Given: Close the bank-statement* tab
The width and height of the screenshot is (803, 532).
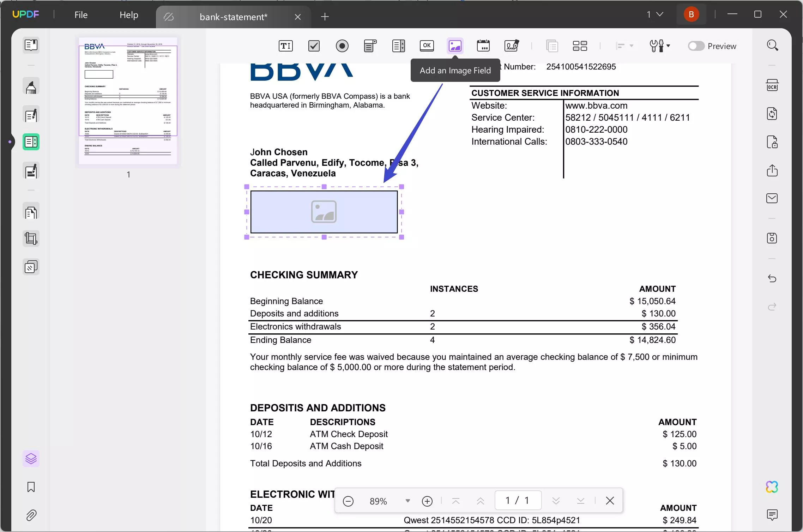Looking at the screenshot, I should coord(298,17).
